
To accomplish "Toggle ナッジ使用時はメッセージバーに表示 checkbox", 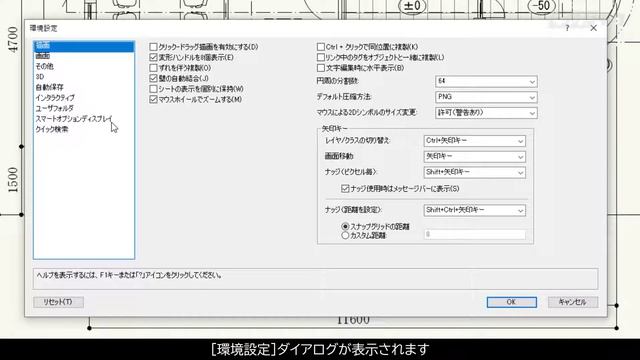I will click(x=345, y=189).
